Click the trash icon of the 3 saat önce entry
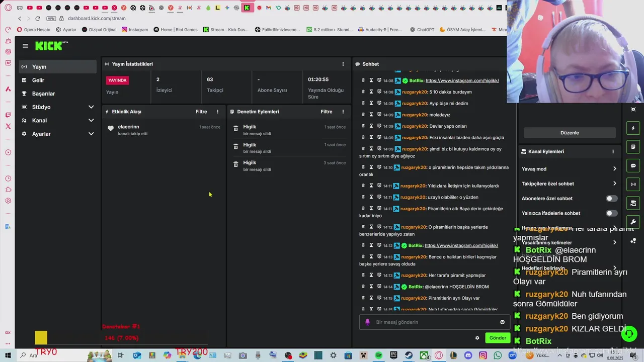This screenshot has width=644, height=362. point(235,164)
